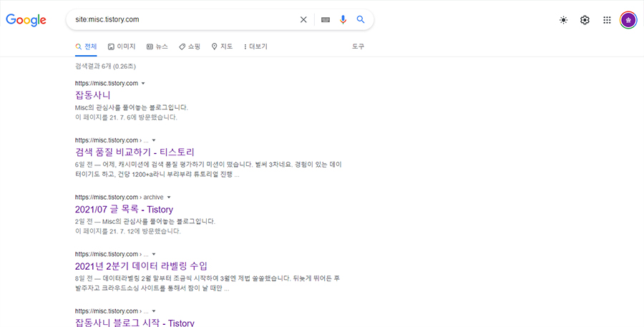This screenshot has width=644, height=327.
Task: Open 2021년 2분기 데이터 라벨링 수입 result
Action: [141, 265]
